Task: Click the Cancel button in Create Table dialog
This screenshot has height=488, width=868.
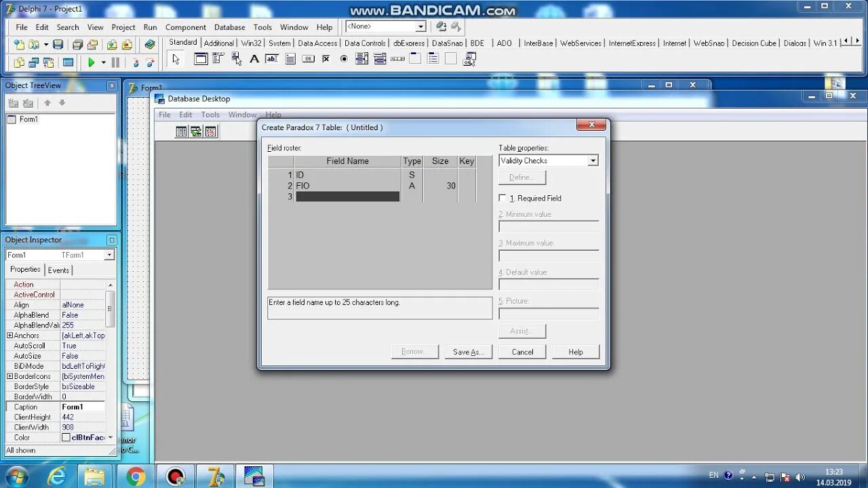Action: 522,352
